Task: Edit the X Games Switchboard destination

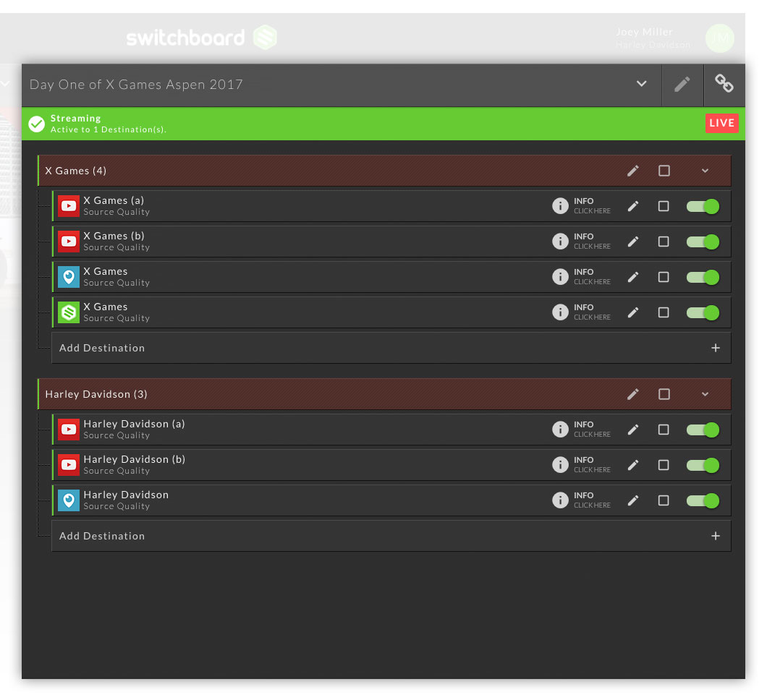Action: 633,312
